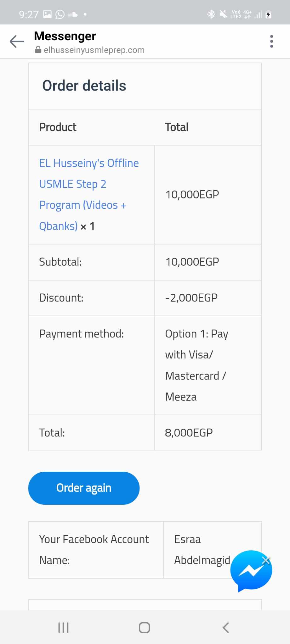Select the 8,000EGP total amount
This screenshot has height=644, width=290.
tap(189, 433)
